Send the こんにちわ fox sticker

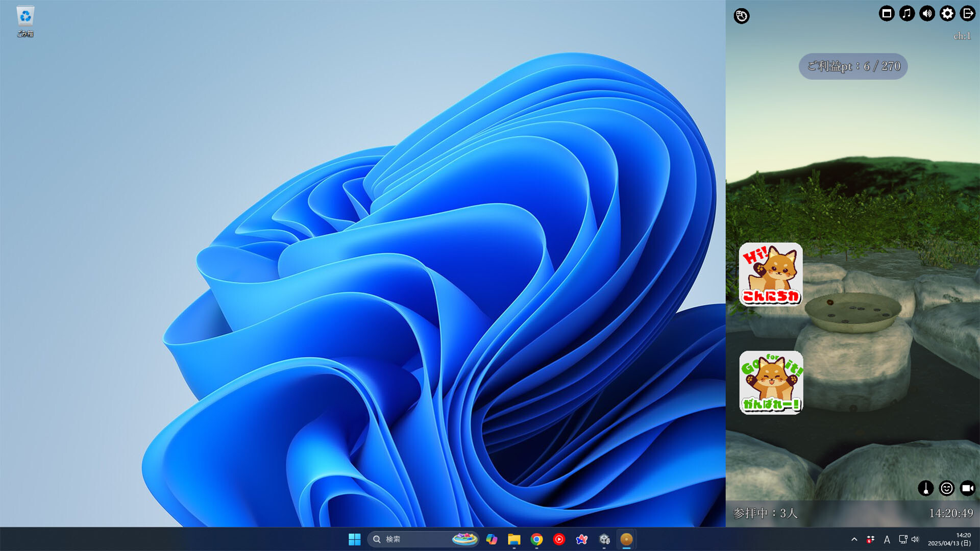point(771,274)
